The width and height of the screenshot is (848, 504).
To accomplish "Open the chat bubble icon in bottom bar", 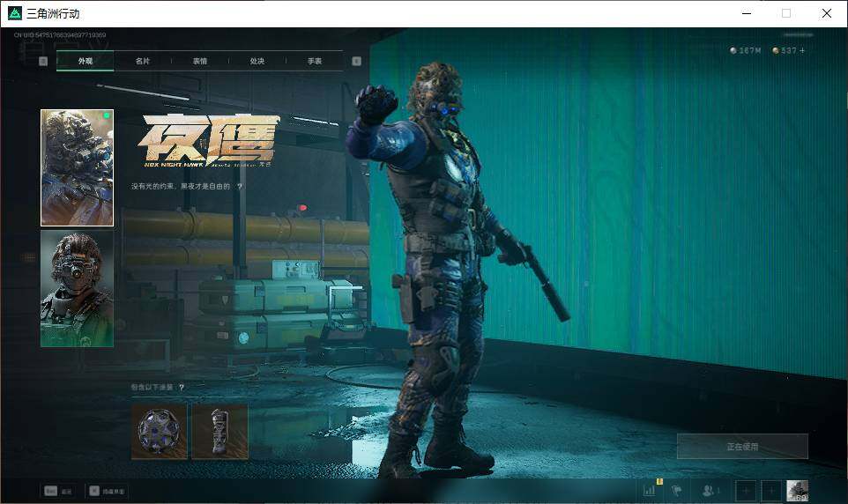I will click(677, 491).
